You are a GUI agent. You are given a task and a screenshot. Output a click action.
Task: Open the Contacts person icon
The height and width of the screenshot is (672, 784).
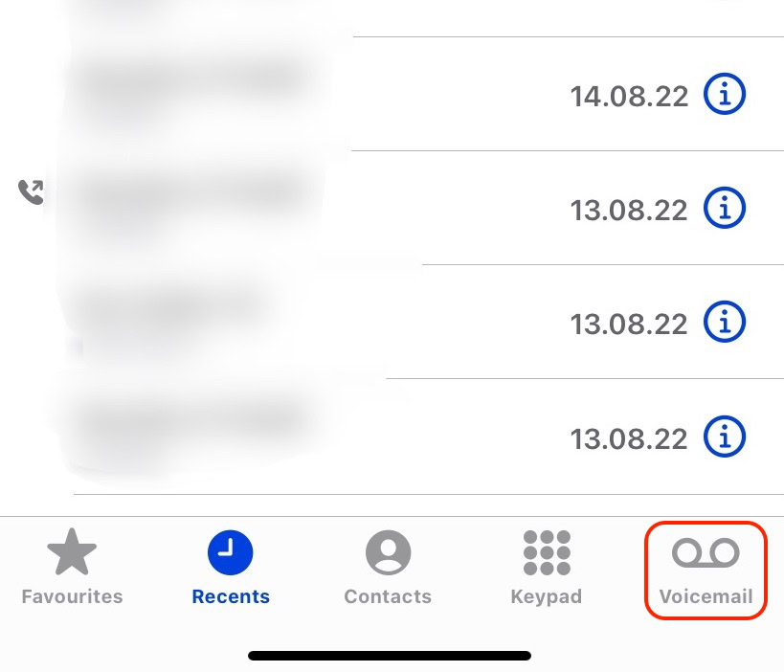click(x=388, y=552)
